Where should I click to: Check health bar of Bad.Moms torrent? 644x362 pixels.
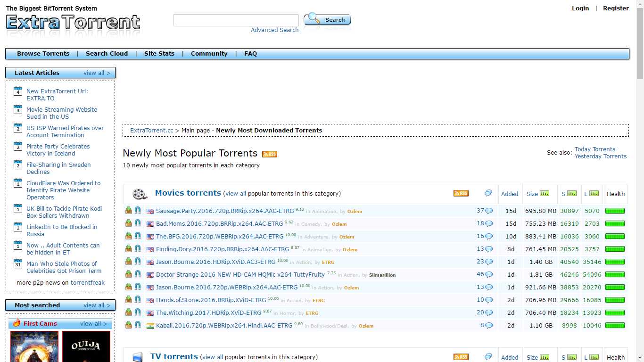(615, 223)
